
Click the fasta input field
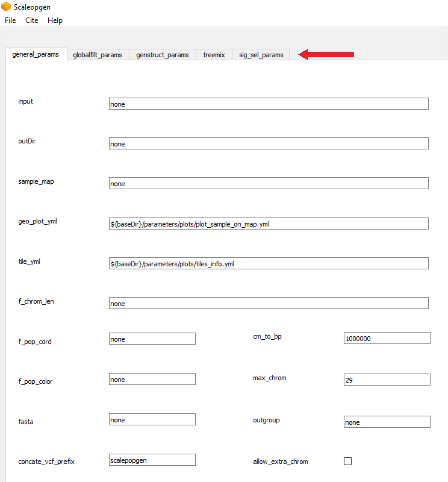coord(152,419)
